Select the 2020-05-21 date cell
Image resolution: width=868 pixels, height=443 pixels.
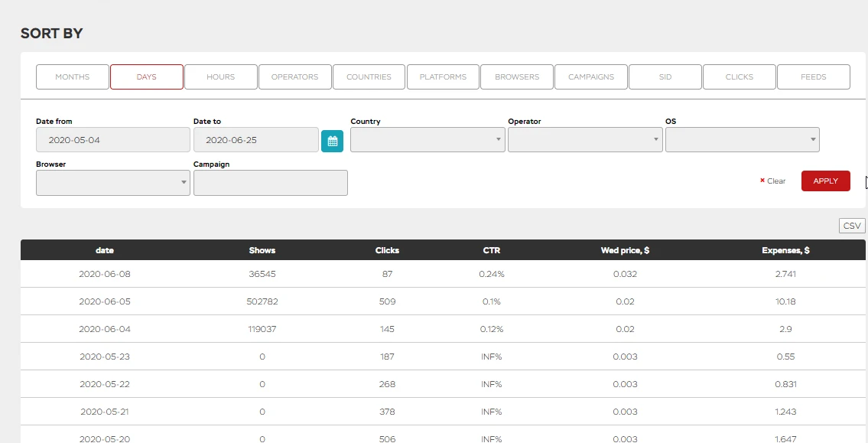pos(105,412)
